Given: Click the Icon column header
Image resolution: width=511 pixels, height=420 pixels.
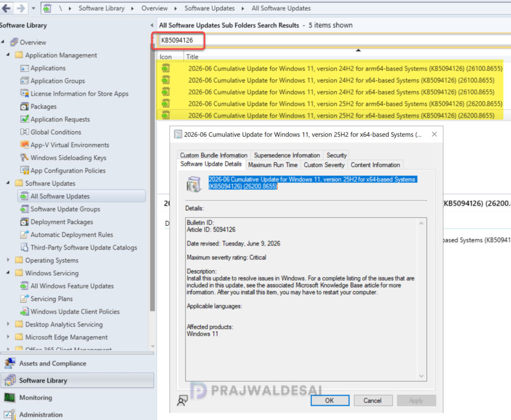Looking at the screenshot, I should pyautogui.click(x=171, y=57).
